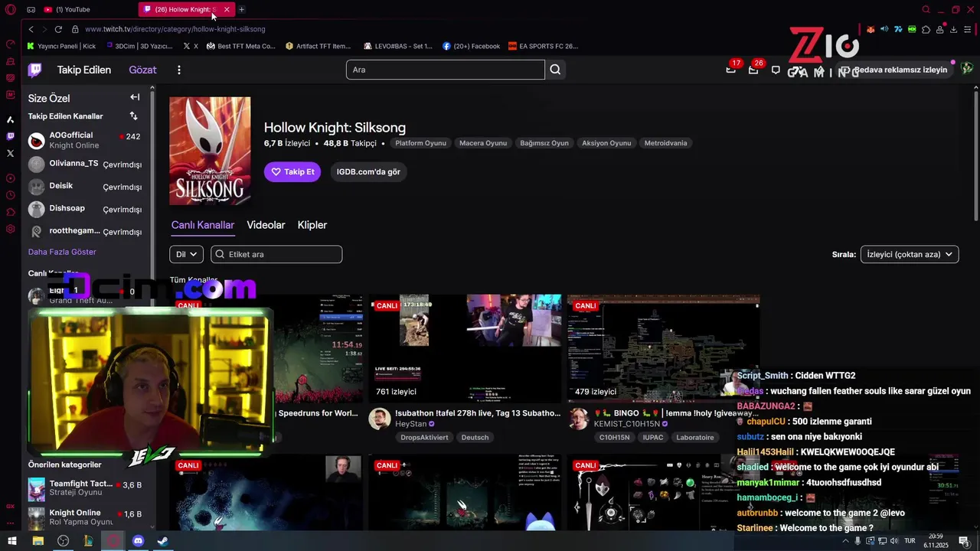The width and height of the screenshot is (980, 551).
Task: Open the İzleyici (çoktan aza) sort dropdown
Action: [910, 254]
